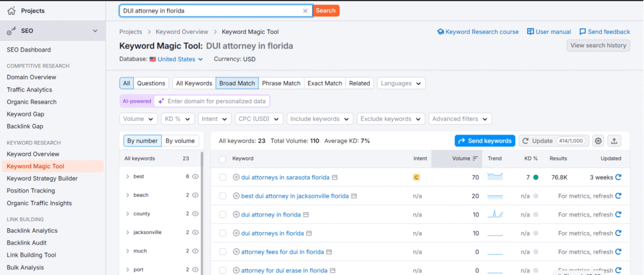Click plus icon beside dui attorneys in florida
644x275 pixels.
point(236,233)
